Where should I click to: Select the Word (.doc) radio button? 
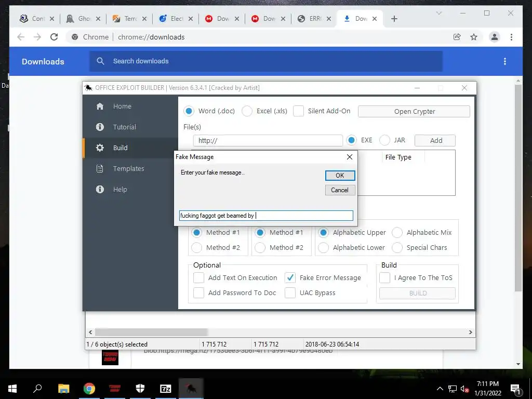point(189,111)
